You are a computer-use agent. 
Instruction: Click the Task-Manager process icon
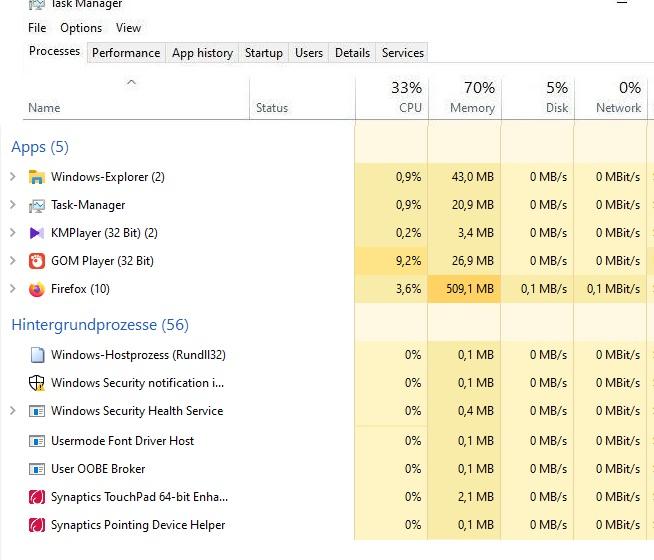tap(37, 205)
